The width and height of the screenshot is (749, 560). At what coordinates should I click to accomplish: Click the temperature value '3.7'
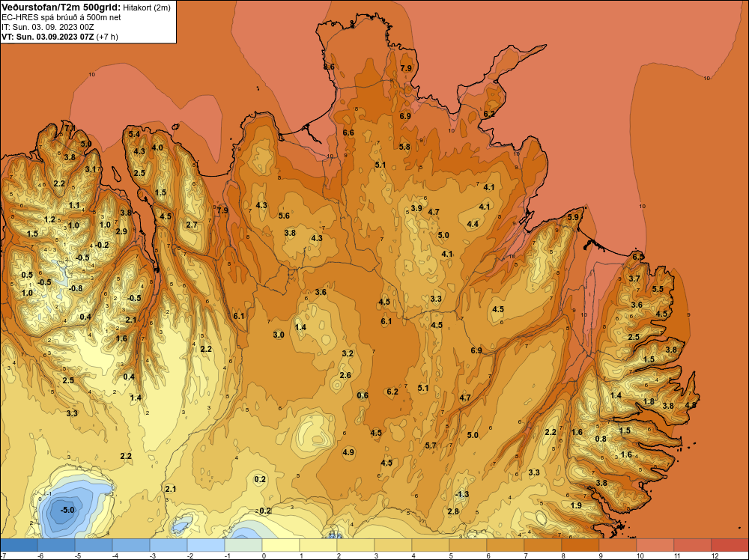click(x=634, y=279)
